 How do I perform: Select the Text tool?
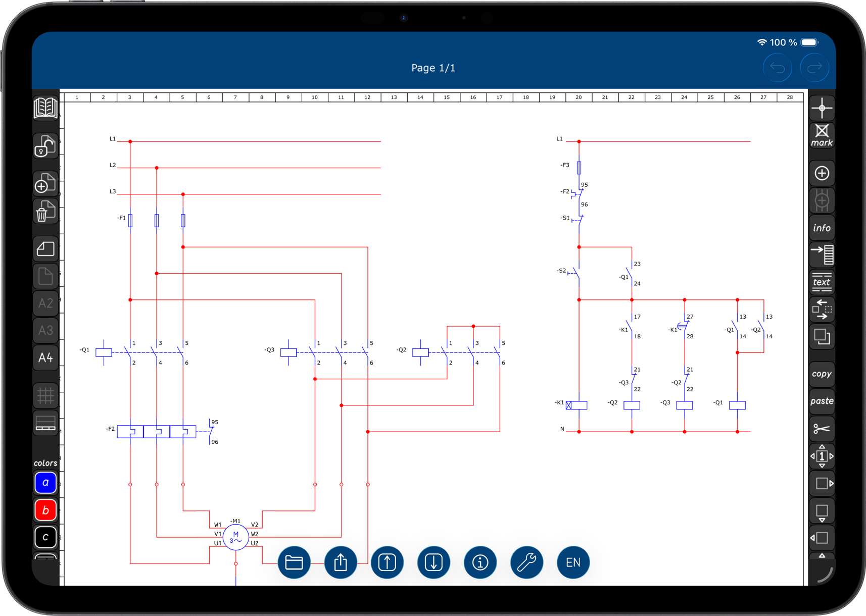tap(822, 282)
